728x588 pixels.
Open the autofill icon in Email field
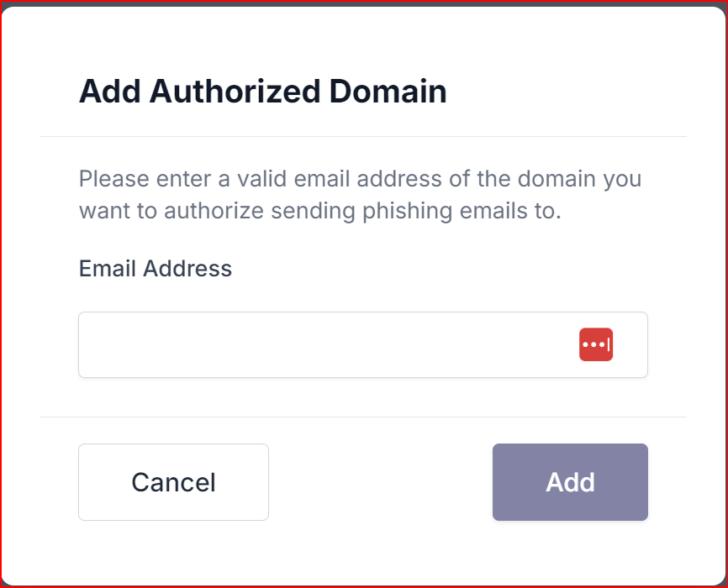(x=596, y=344)
